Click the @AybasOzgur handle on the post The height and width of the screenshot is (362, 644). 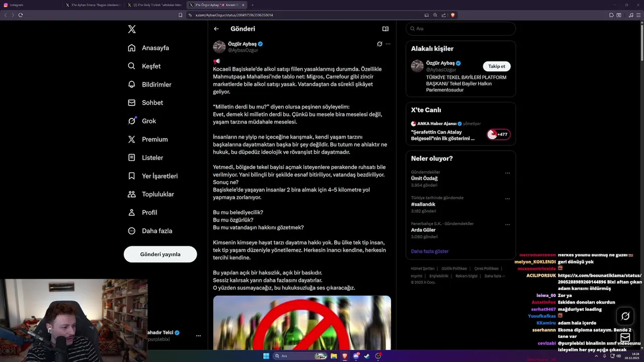pos(243,50)
